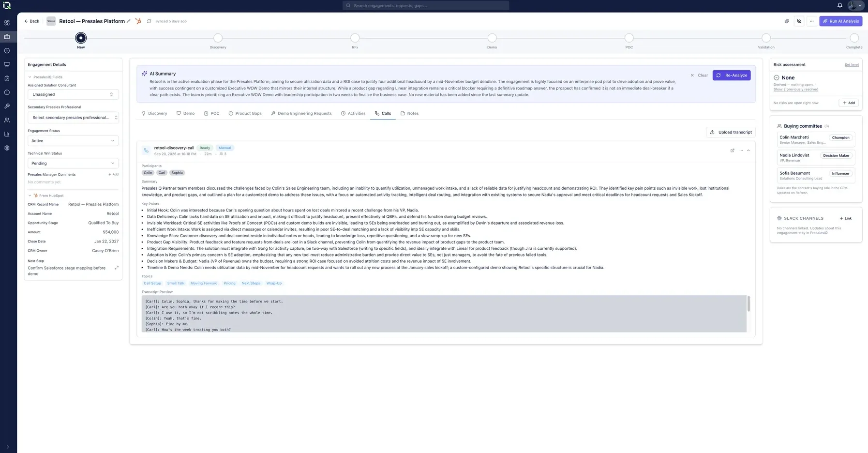The height and width of the screenshot is (453, 868).
Task: Collapse the retool-discovery-call card chevron
Action: click(x=748, y=151)
